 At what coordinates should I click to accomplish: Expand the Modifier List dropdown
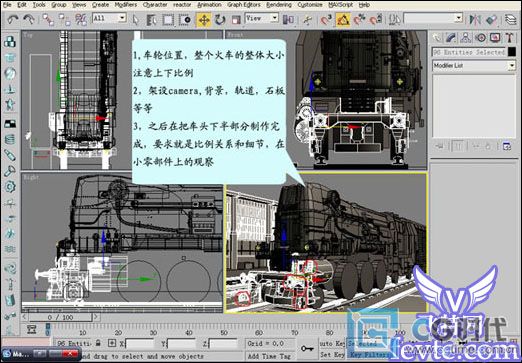[474, 66]
